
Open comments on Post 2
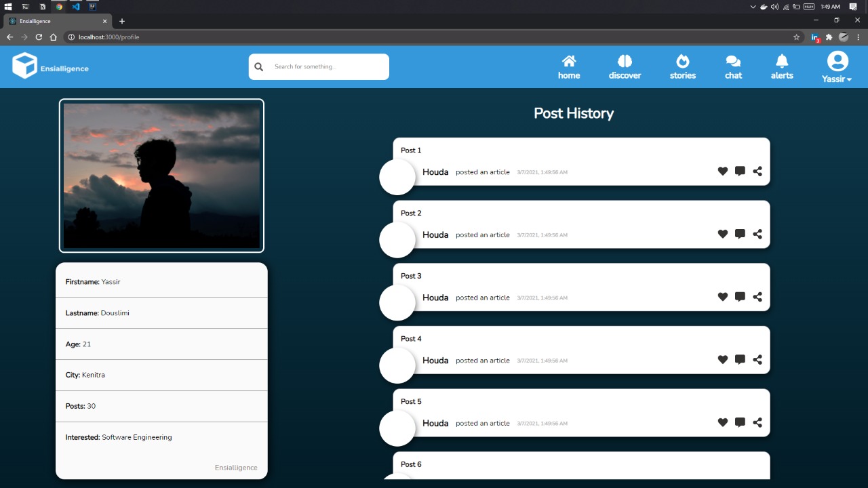point(739,234)
